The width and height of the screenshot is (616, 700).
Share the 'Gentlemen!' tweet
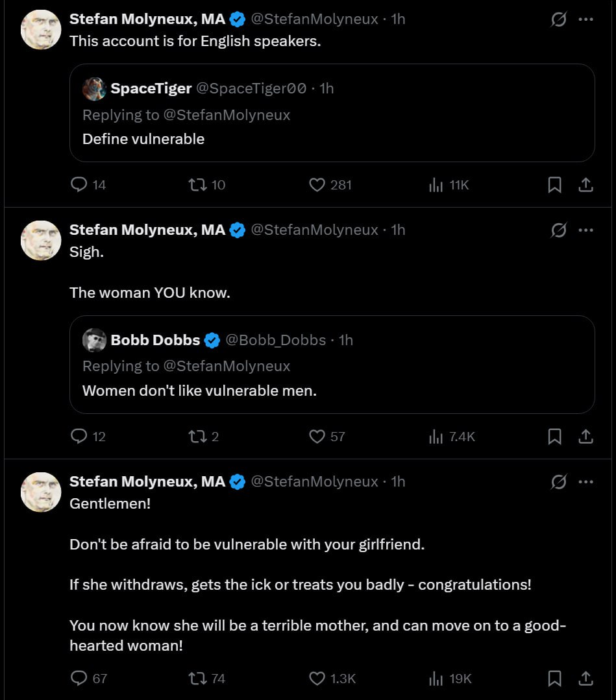click(x=585, y=678)
